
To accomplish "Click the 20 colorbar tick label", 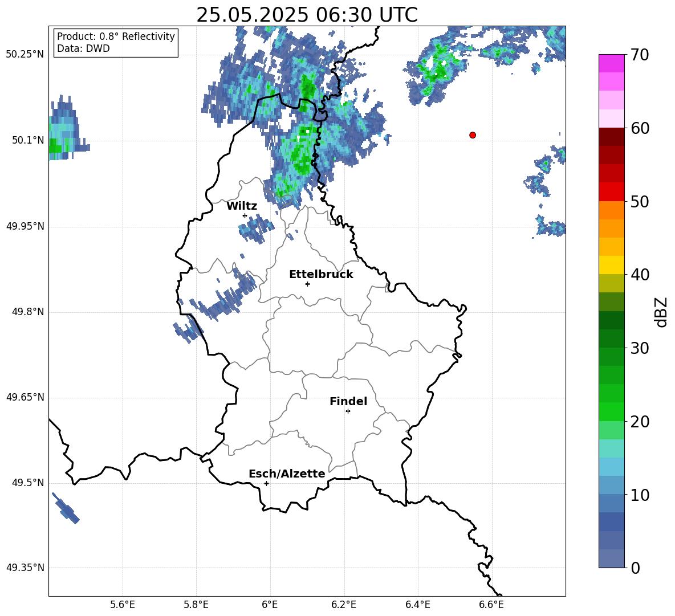I will click(640, 422).
